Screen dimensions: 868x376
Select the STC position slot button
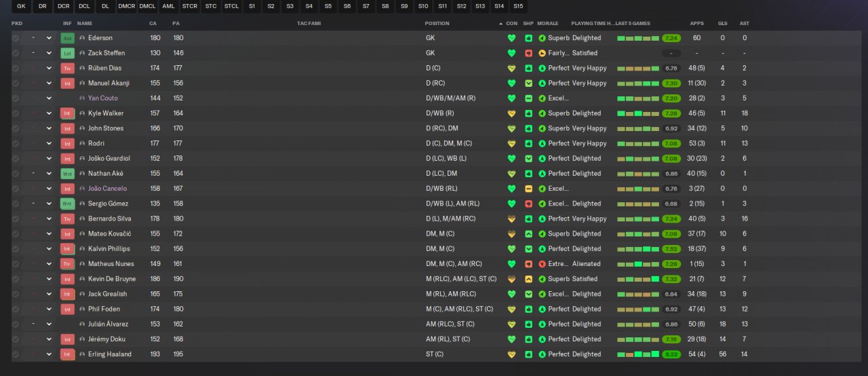[211, 6]
